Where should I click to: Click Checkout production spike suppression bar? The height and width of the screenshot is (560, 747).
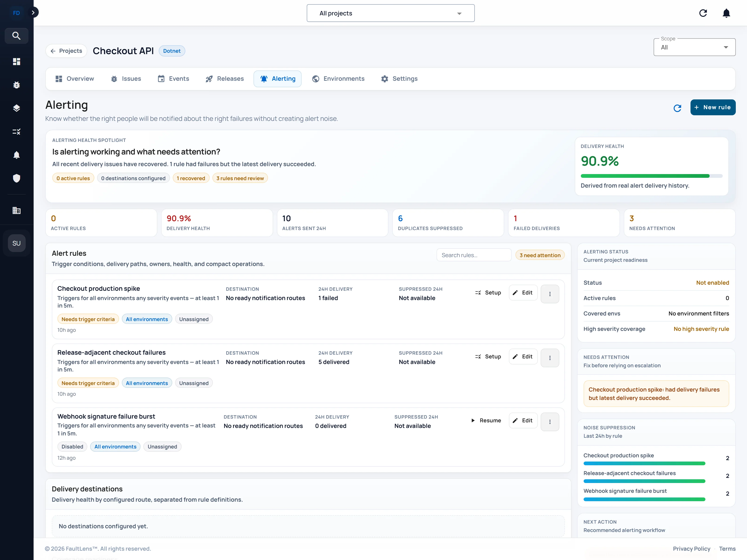point(644,463)
